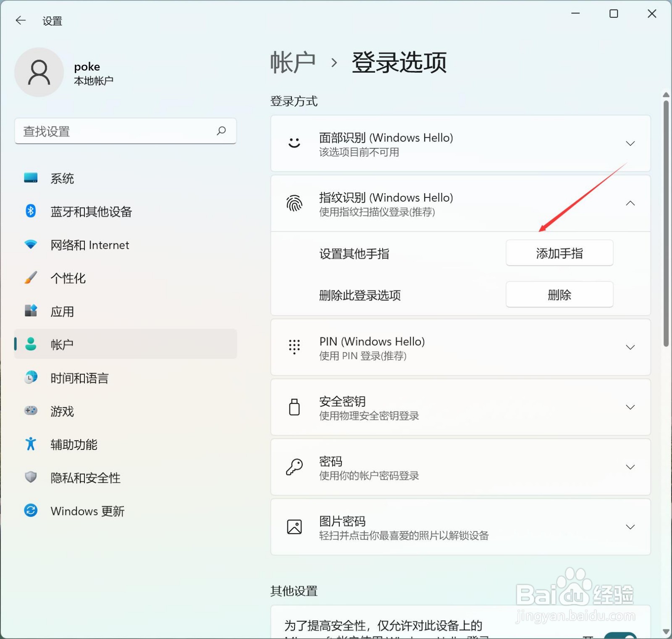Click the back arrow icon
This screenshot has height=639, width=672.
pyautogui.click(x=21, y=20)
